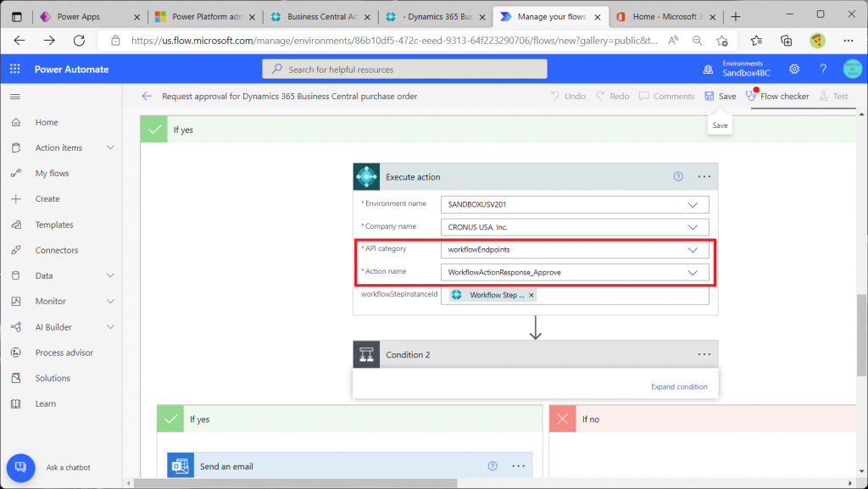Expand the Monitor chevron in sidebar
The width and height of the screenshot is (868, 489).
point(110,301)
